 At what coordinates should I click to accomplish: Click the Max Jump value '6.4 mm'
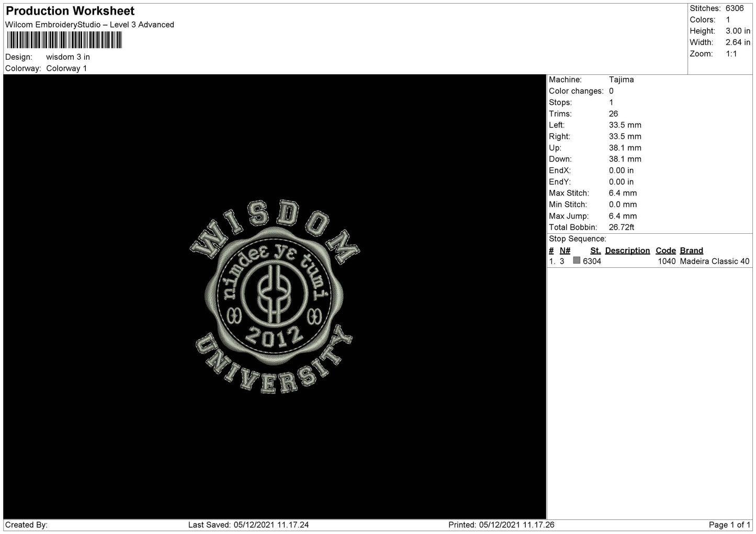[x=623, y=216]
